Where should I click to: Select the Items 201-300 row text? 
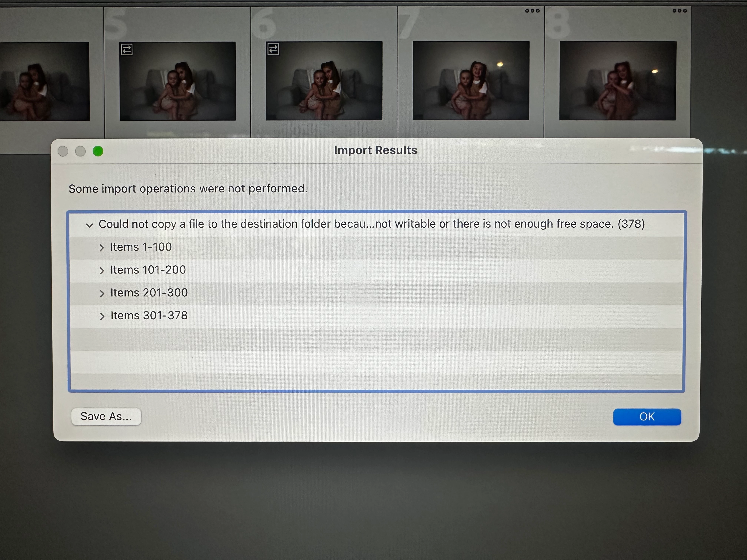point(149,293)
